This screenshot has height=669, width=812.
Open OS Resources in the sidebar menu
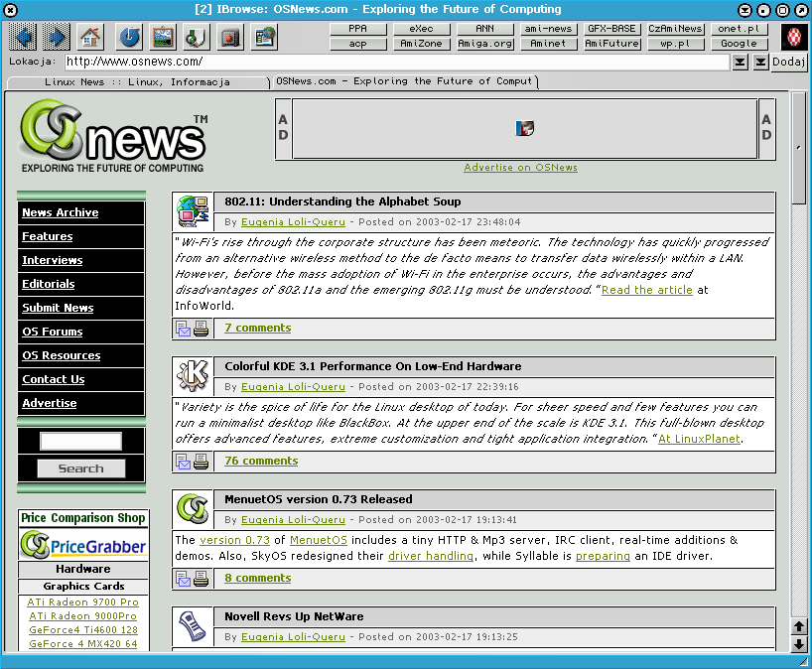click(x=62, y=355)
